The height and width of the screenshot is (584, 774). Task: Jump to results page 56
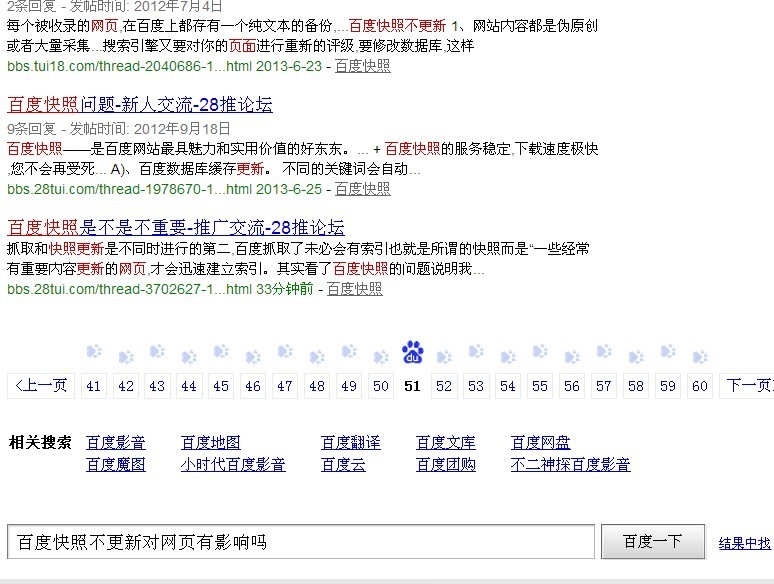coord(572,386)
